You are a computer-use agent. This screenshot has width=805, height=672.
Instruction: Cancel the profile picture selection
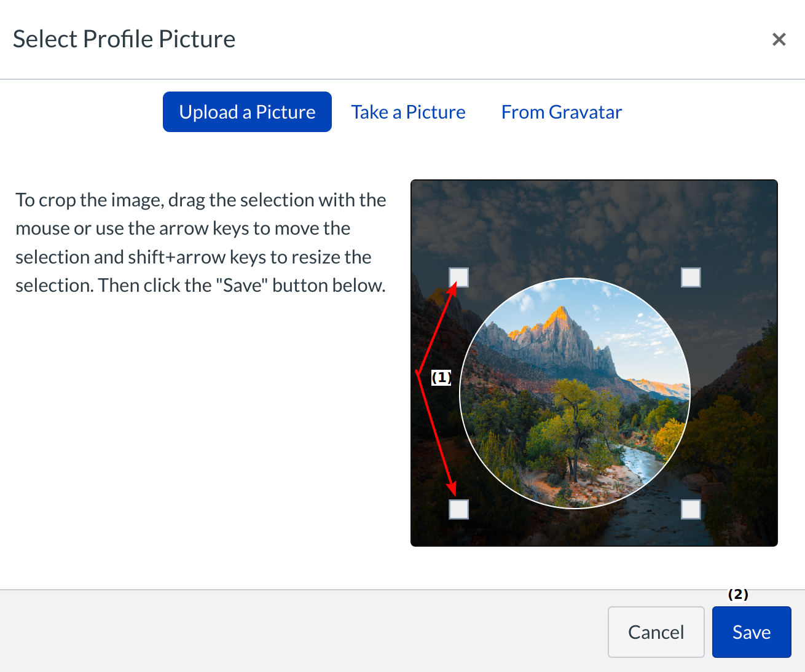pos(656,632)
